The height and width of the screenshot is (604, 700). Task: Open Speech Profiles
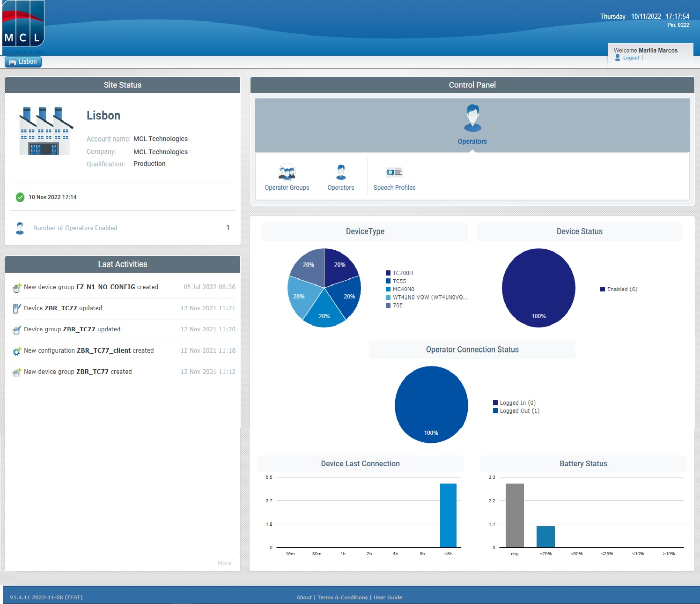(x=394, y=177)
